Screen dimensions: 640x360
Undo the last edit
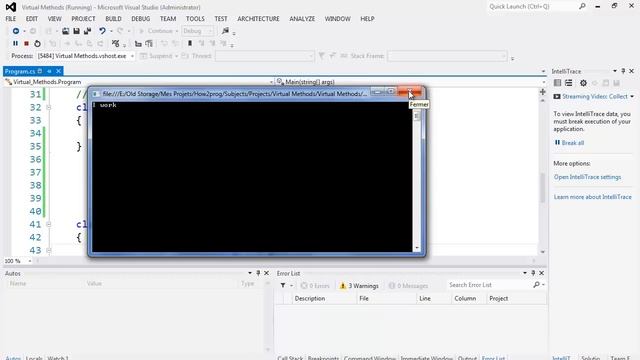[x=102, y=31]
